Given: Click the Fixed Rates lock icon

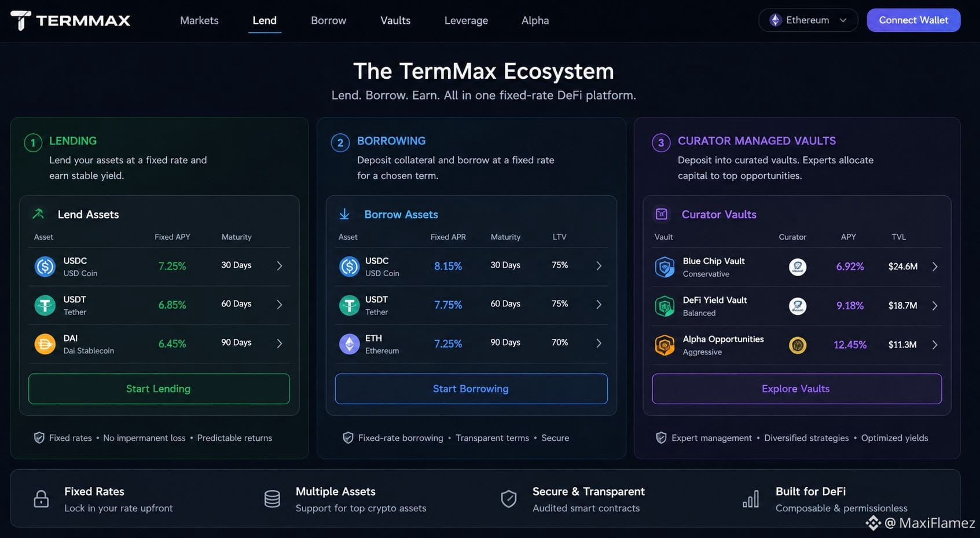Looking at the screenshot, I should [x=41, y=499].
